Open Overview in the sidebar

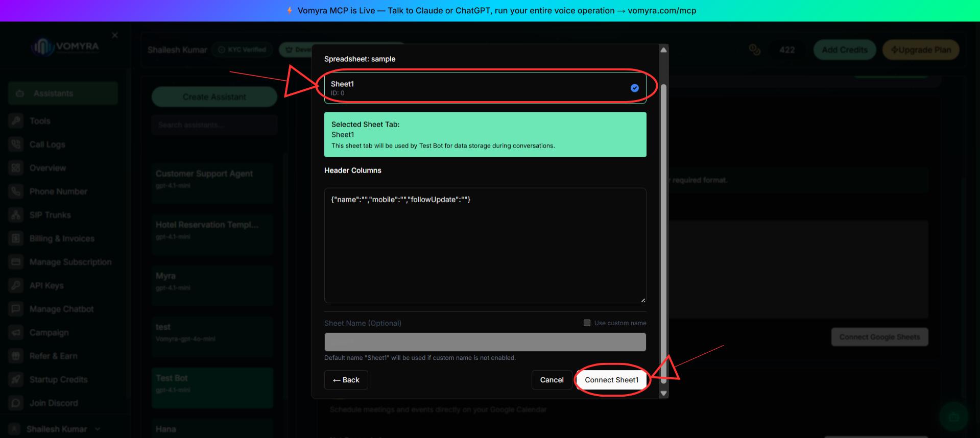[63, 168]
